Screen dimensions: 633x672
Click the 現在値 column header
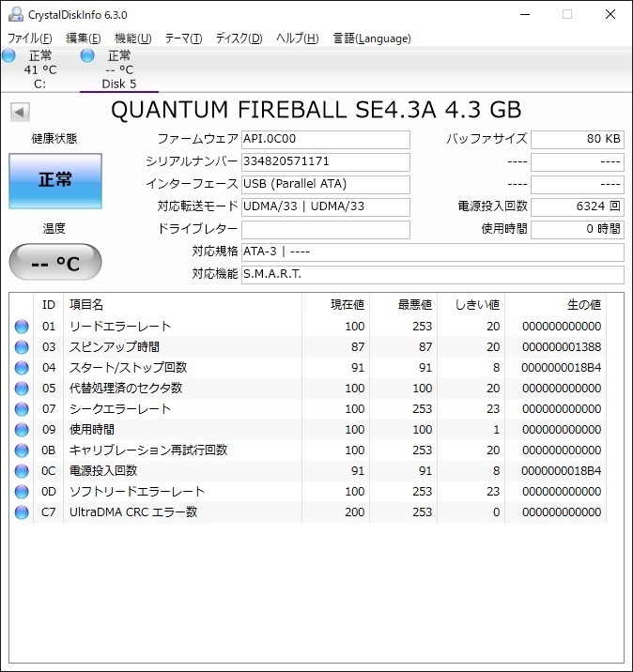pyautogui.click(x=336, y=305)
